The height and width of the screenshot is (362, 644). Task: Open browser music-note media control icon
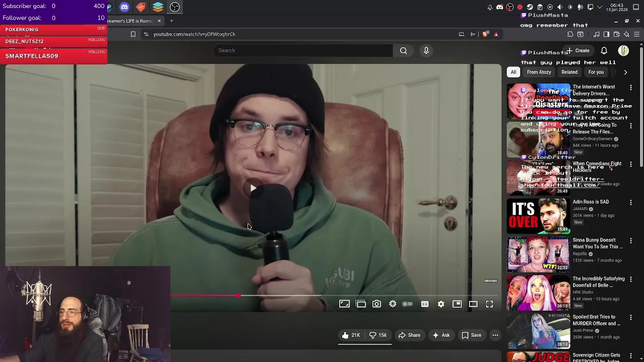596,34
